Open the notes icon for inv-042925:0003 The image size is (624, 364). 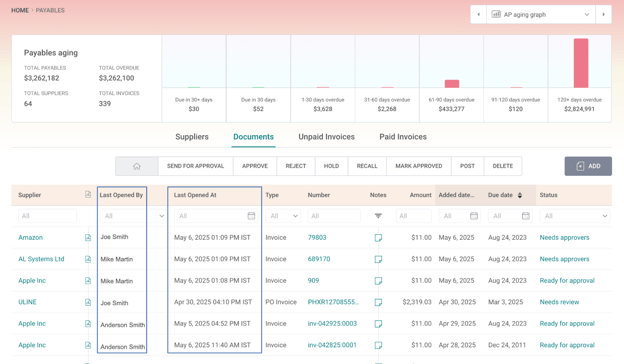[x=378, y=324]
